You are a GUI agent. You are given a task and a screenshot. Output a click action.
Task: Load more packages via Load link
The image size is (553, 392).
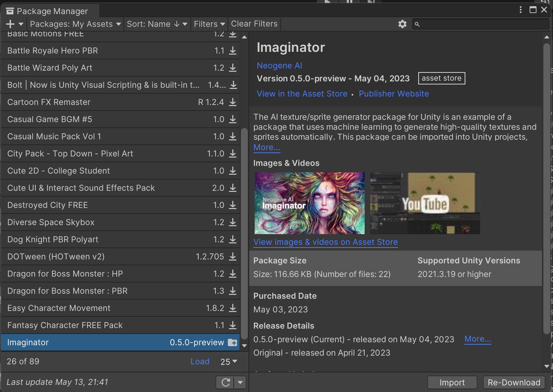pos(200,361)
